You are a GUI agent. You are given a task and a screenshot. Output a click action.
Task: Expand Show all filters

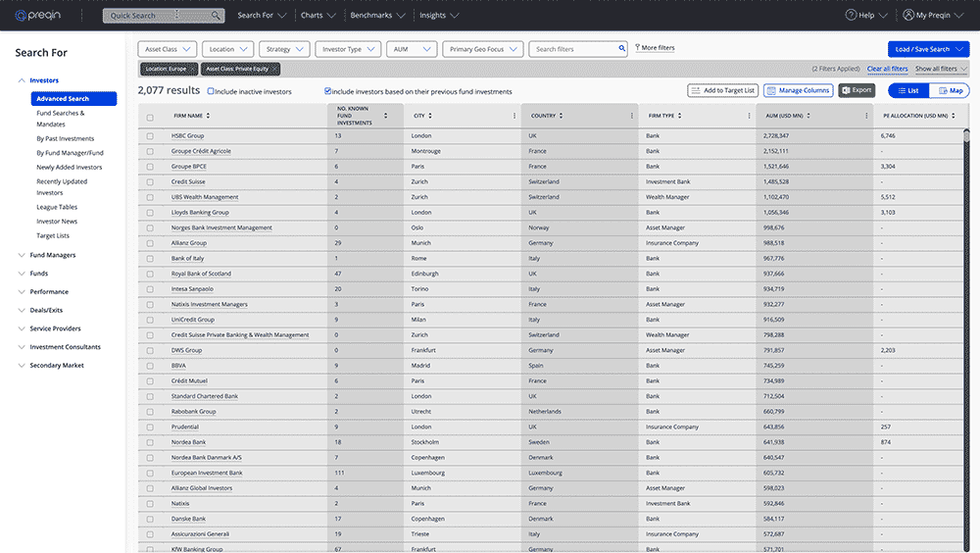[941, 69]
